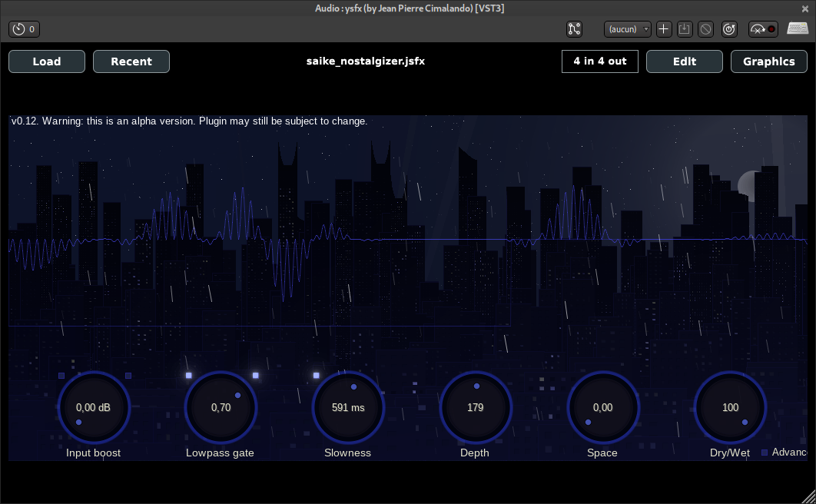Click the Depth label
The width and height of the screenshot is (816, 504).
pos(475,453)
